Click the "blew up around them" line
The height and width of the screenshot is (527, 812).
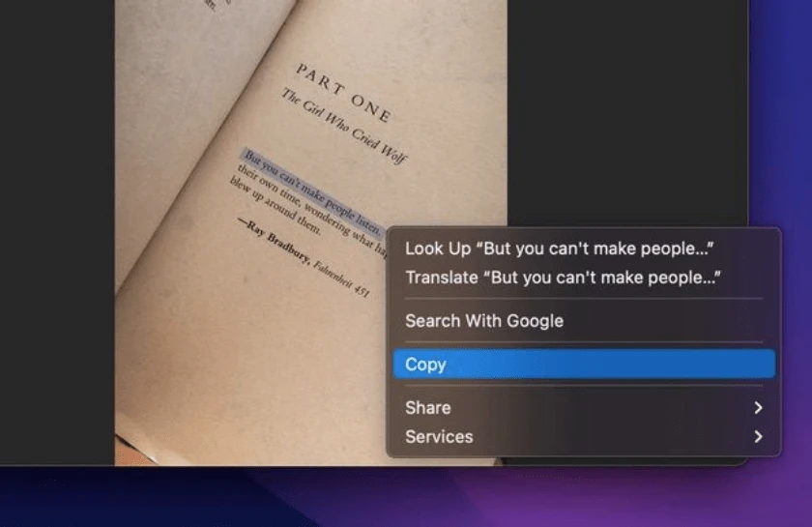[x=275, y=206]
